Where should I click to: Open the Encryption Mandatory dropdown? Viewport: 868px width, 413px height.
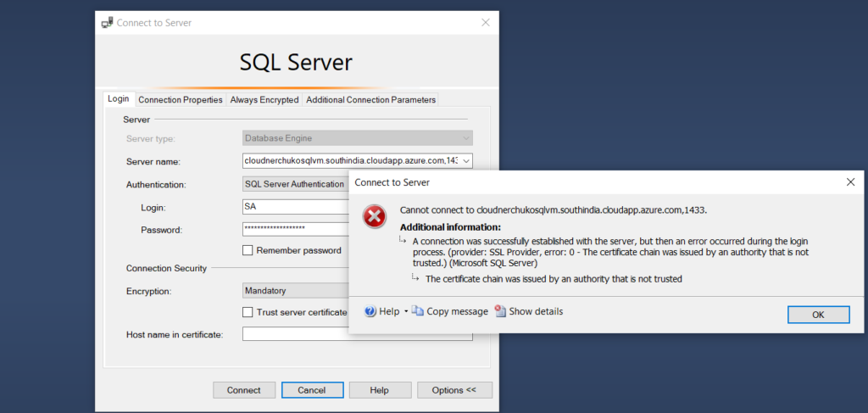point(296,290)
